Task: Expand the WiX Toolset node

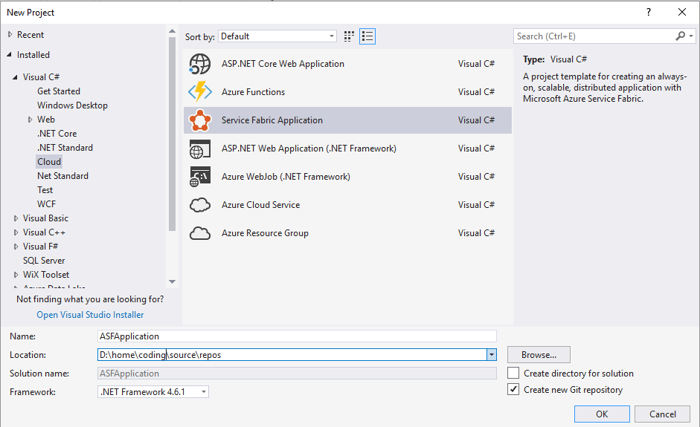Action: pyautogui.click(x=16, y=275)
